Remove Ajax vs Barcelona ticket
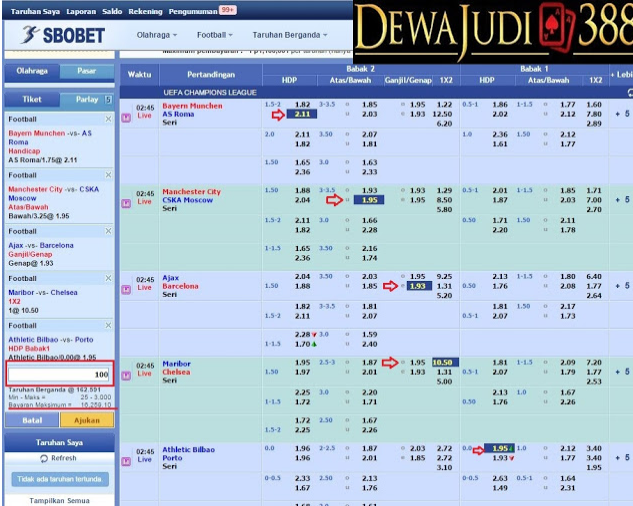633x506 pixels. point(108,231)
